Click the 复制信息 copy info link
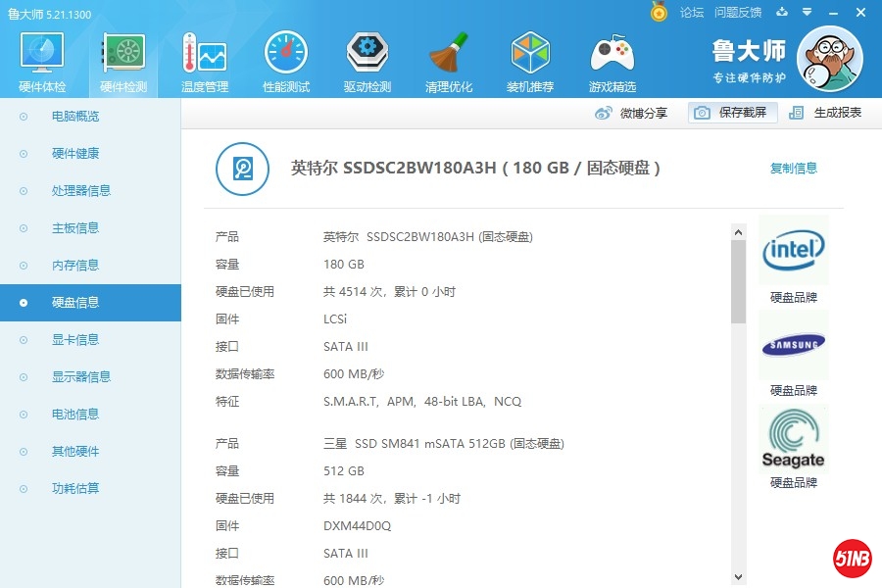 tap(793, 169)
